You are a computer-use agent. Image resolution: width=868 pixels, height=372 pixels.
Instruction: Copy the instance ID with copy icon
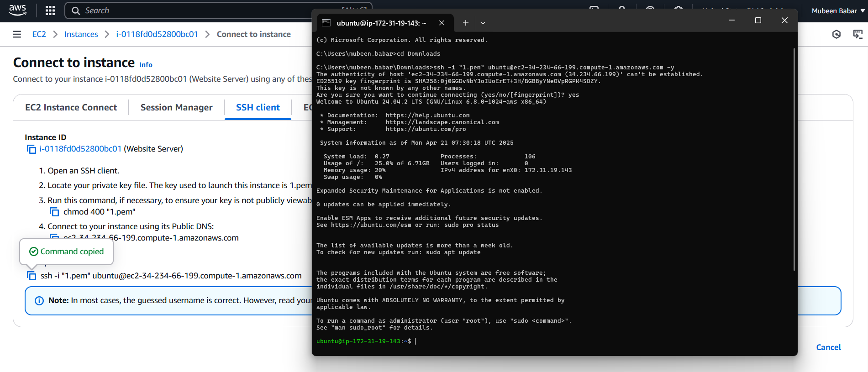pyautogui.click(x=32, y=149)
